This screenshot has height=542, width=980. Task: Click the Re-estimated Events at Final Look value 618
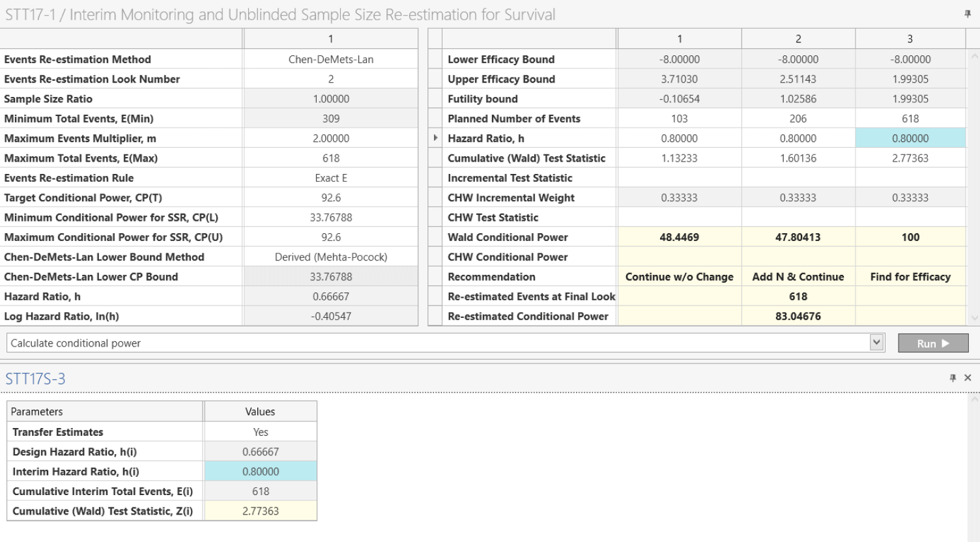coord(798,296)
